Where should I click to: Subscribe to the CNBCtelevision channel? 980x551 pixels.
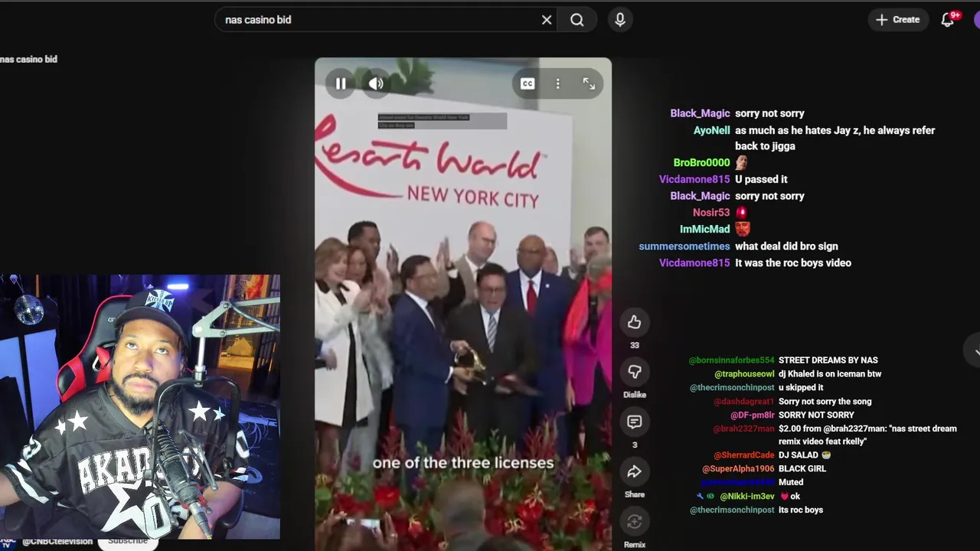coord(127,541)
